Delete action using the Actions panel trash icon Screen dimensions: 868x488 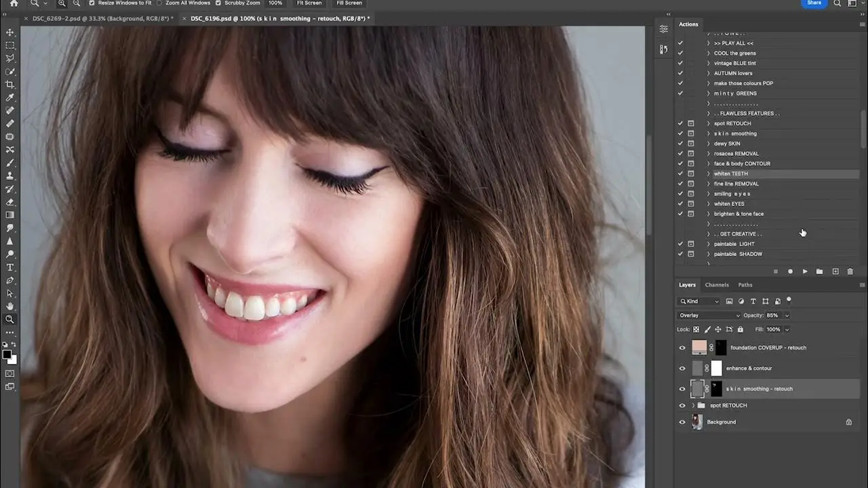pos(850,272)
